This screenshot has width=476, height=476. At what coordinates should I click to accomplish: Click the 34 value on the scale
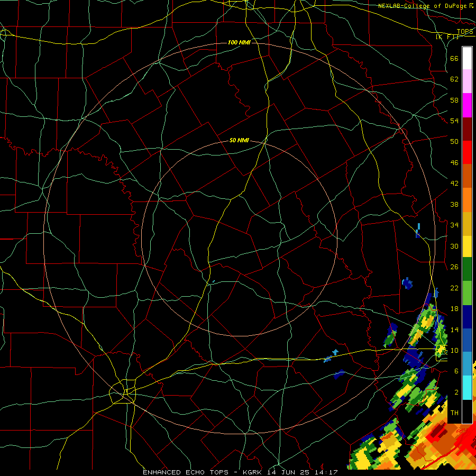coord(454,225)
